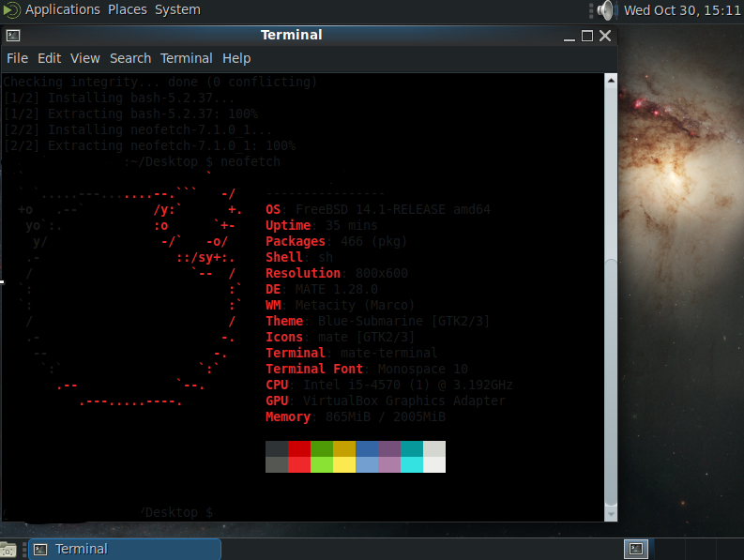Click the dark gray color block
This screenshot has height=560, width=744.
277,448
